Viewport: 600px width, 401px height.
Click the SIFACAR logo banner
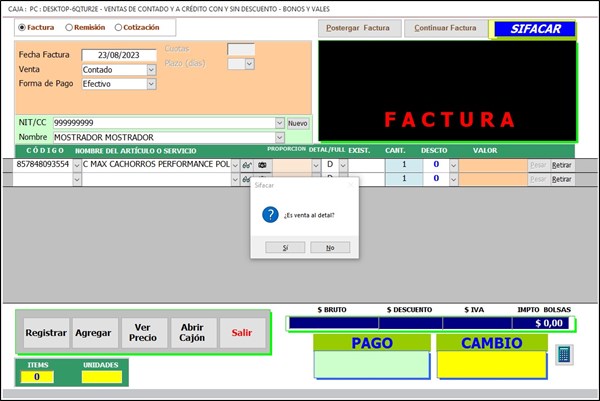[x=533, y=29]
